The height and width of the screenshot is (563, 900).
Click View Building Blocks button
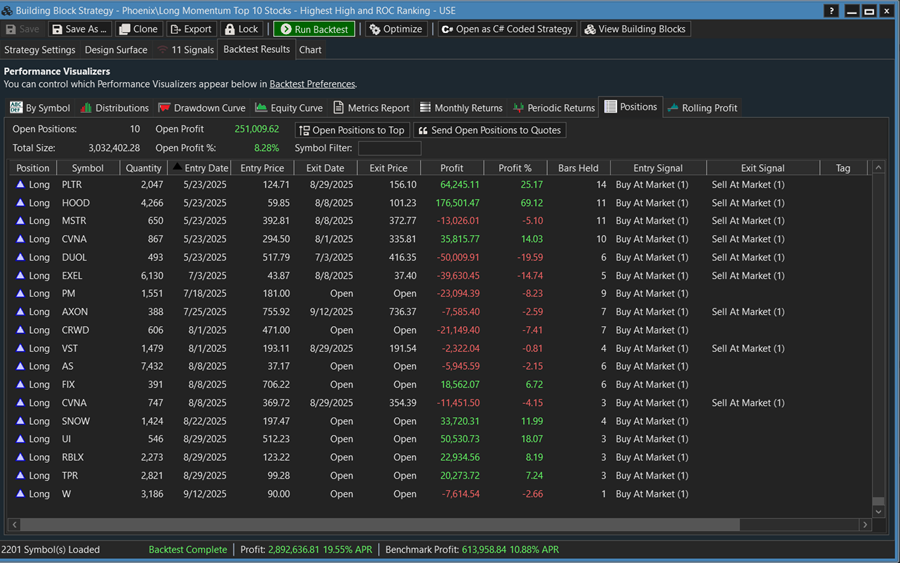pyautogui.click(x=635, y=29)
